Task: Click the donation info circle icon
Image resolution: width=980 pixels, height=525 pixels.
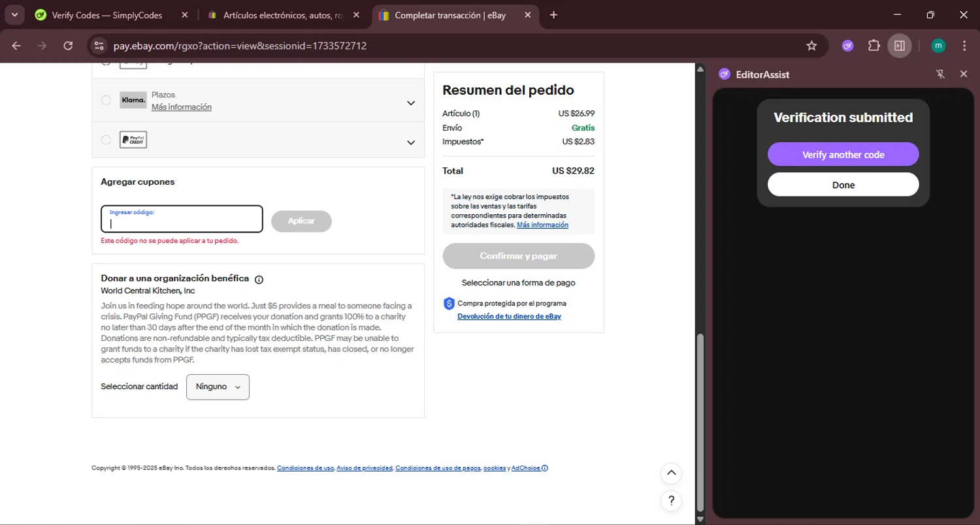Action: tap(259, 279)
